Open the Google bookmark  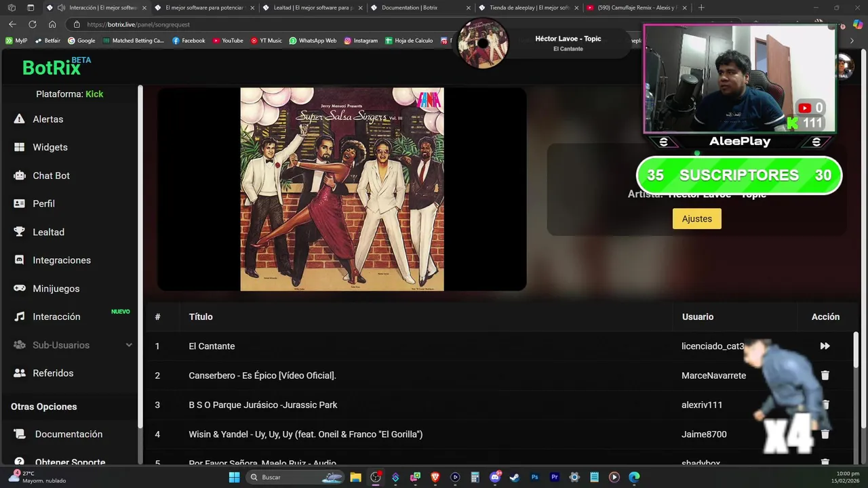tap(81, 41)
